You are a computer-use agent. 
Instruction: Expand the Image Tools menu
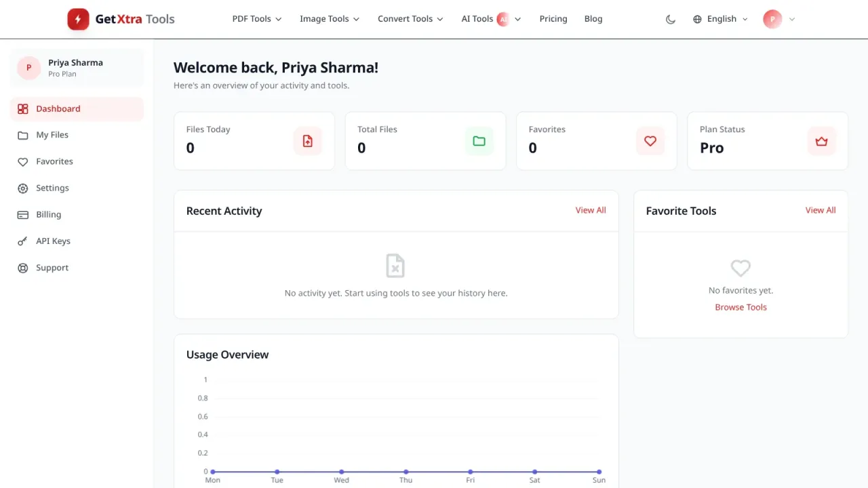click(x=330, y=19)
